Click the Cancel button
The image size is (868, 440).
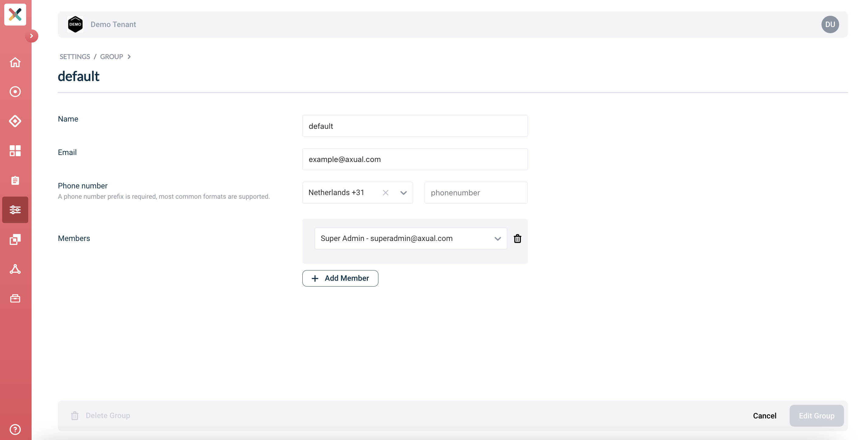(765, 415)
